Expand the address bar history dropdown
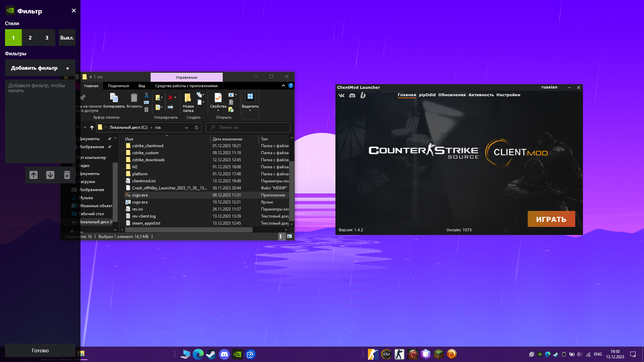Screen dimensions: 644x362 pyautogui.click(x=186, y=127)
